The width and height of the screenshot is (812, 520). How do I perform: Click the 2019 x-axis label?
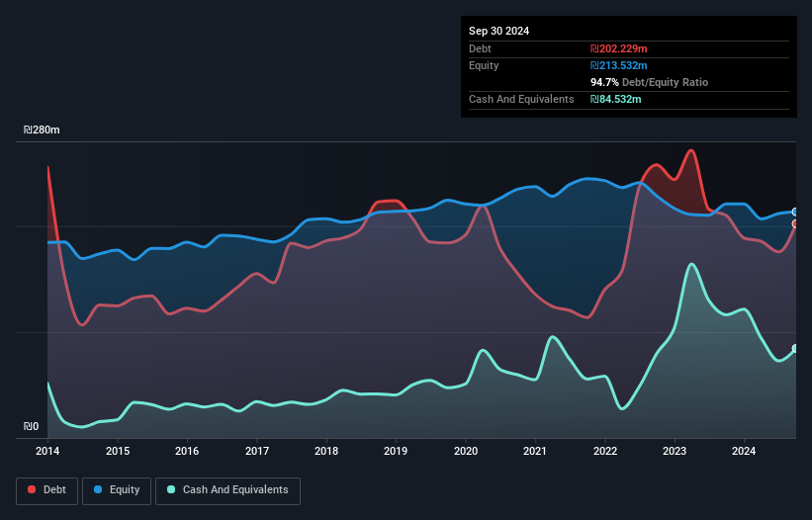396,451
